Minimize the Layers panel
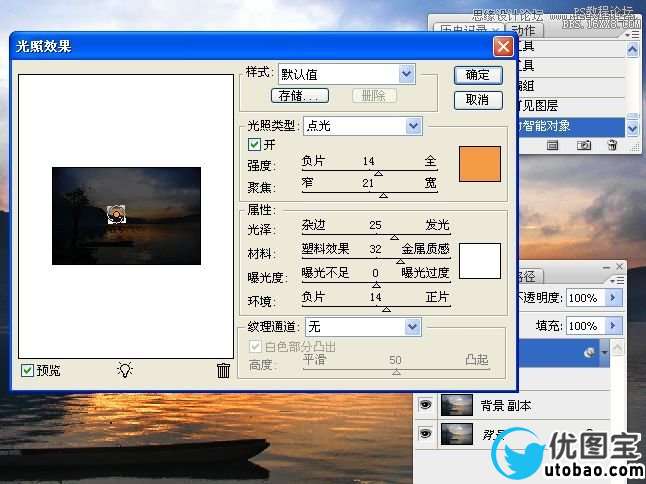The height and width of the screenshot is (484, 646). [606, 267]
